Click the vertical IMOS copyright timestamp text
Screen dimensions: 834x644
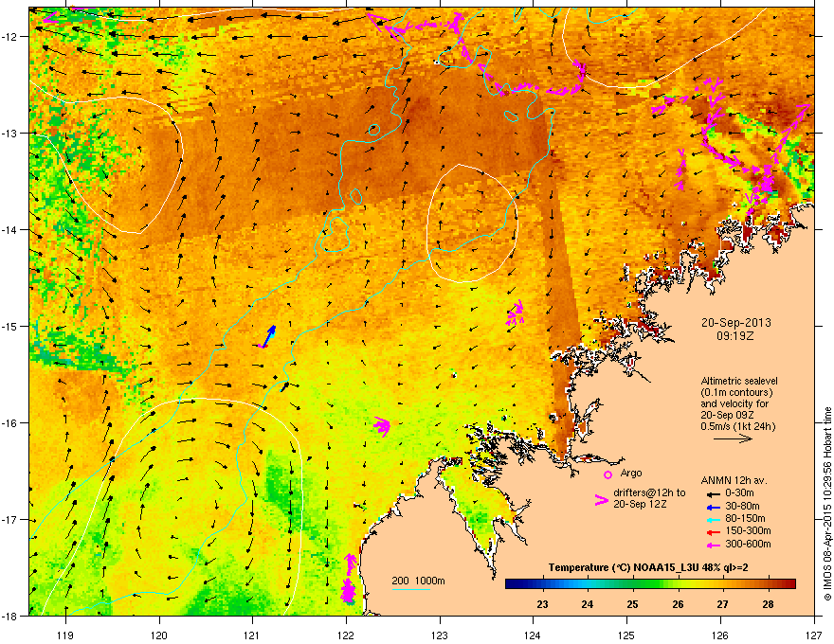click(827, 503)
